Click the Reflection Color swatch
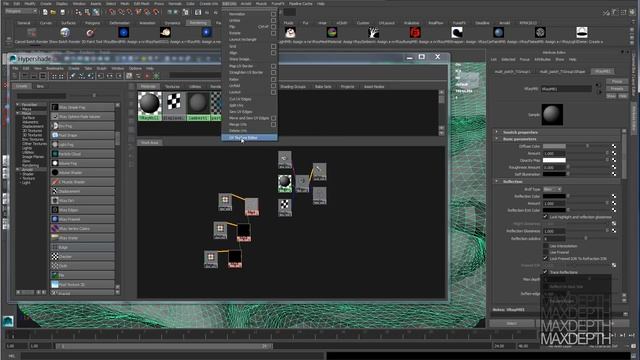640x360 pixels. [554, 196]
